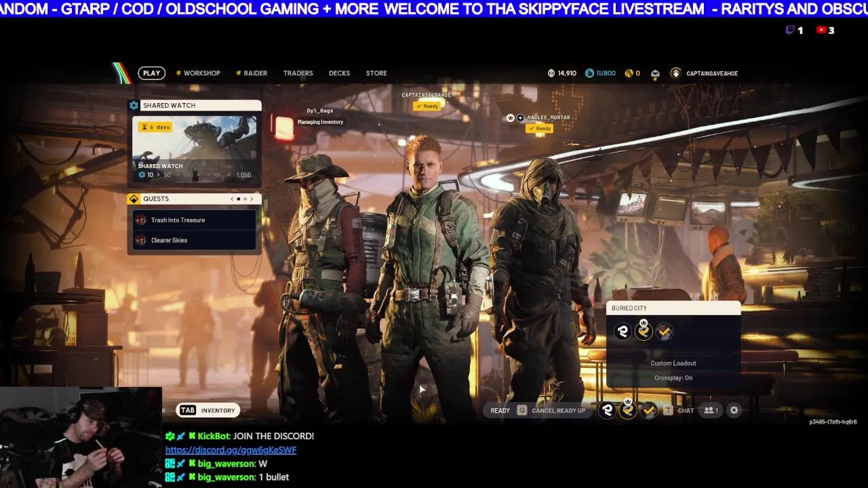Image resolution: width=868 pixels, height=488 pixels.
Task: Click the Shared Watch progress level 10 icon
Action: pos(142,175)
